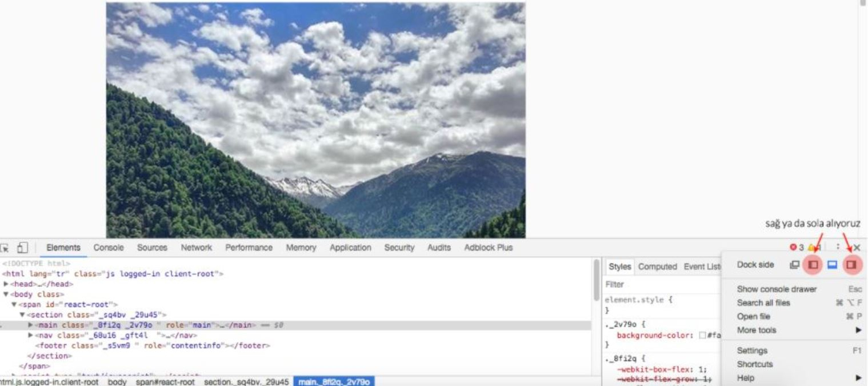The image size is (868, 386).
Task: Collapse the body element node
Action: (x=6, y=295)
